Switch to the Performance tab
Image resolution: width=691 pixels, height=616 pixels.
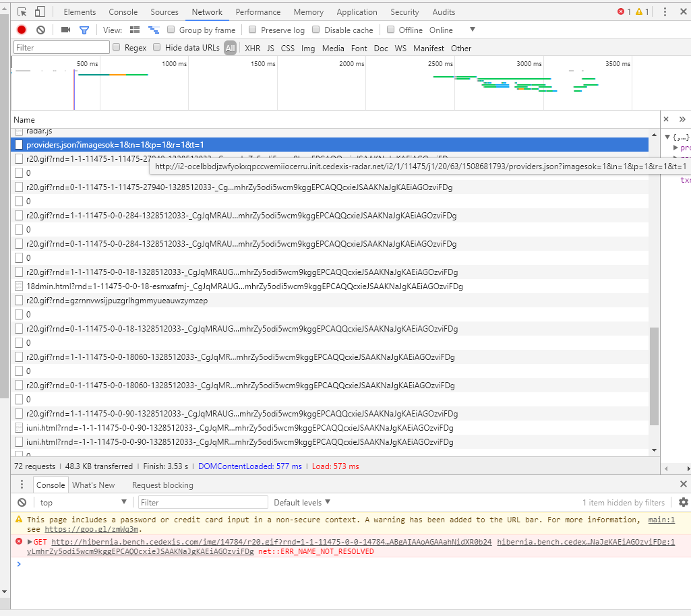click(258, 12)
